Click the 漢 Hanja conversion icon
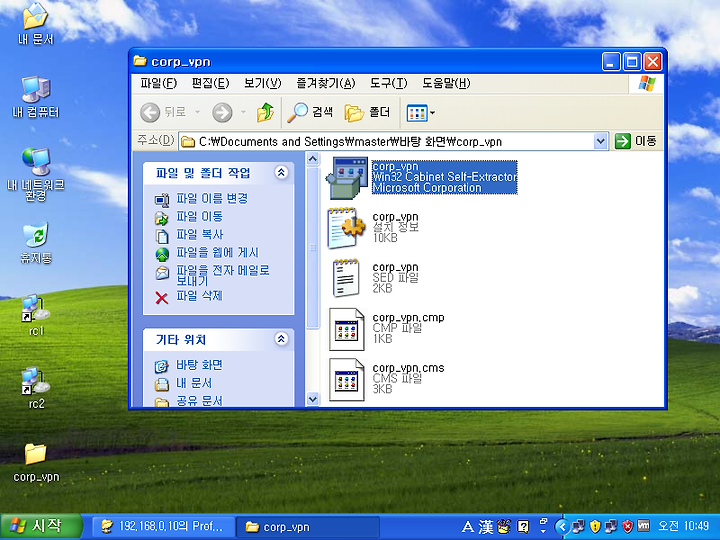The height and width of the screenshot is (540, 720). 486,527
